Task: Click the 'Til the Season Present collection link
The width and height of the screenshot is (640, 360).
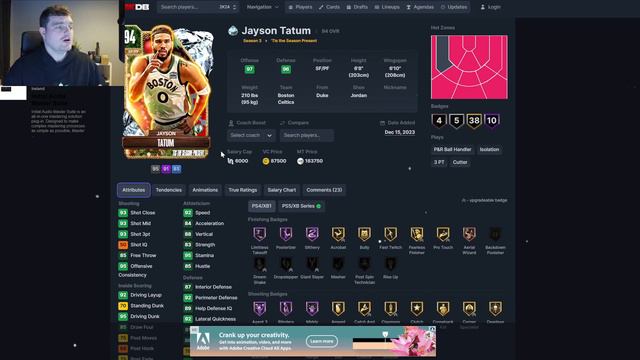Action: pos(294,41)
